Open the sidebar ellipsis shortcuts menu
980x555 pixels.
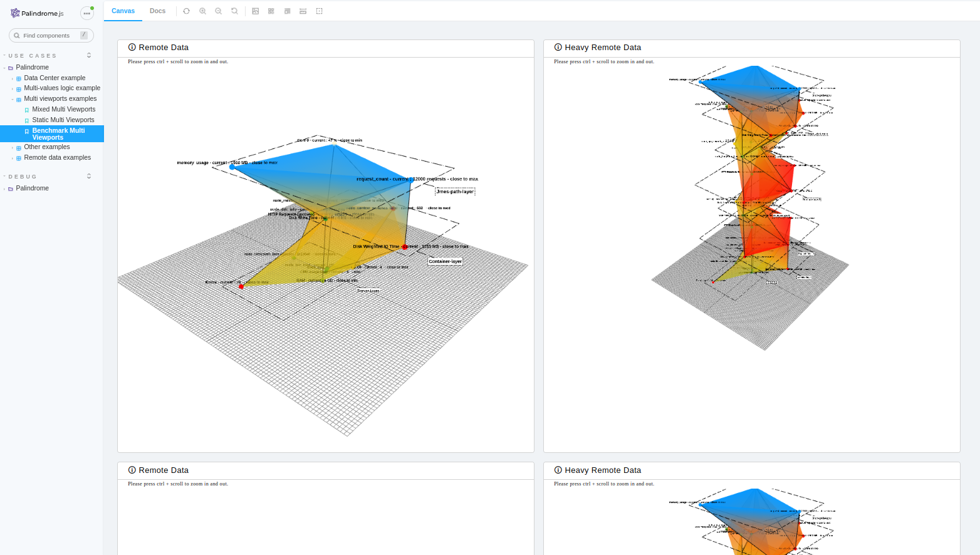click(x=87, y=13)
